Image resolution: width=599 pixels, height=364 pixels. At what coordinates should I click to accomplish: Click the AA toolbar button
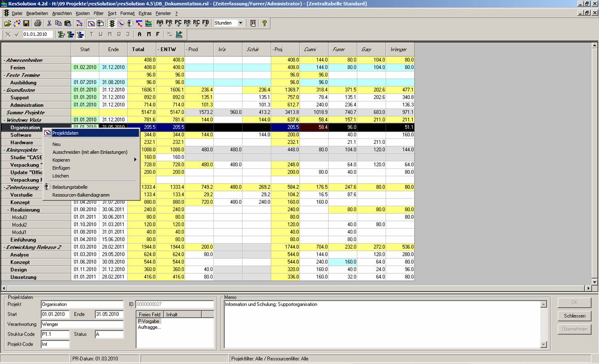coord(160,23)
